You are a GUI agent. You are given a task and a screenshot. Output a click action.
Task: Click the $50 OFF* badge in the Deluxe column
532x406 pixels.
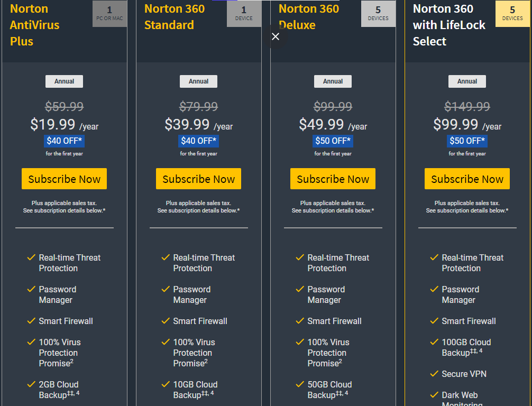pyautogui.click(x=333, y=141)
